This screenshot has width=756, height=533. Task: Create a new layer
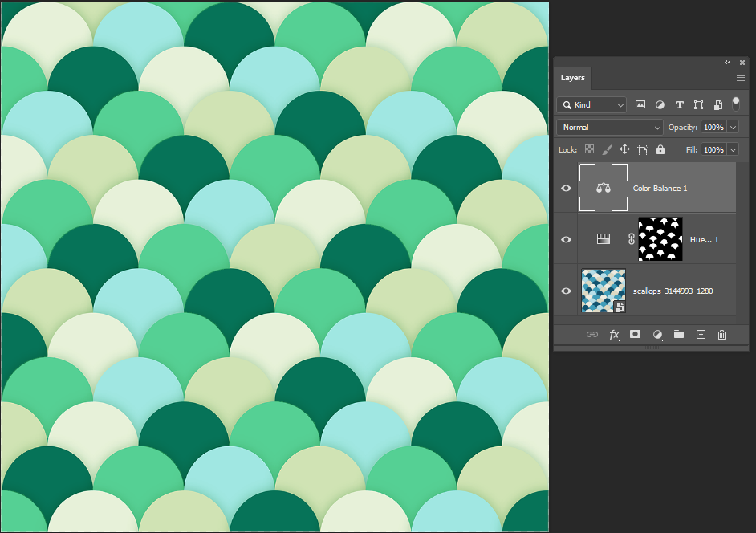click(701, 334)
